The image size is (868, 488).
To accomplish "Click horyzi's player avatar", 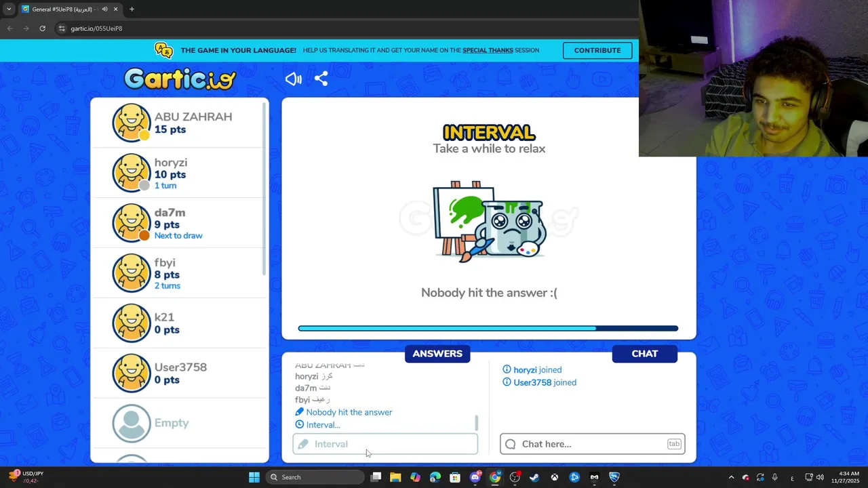I will tap(131, 173).
